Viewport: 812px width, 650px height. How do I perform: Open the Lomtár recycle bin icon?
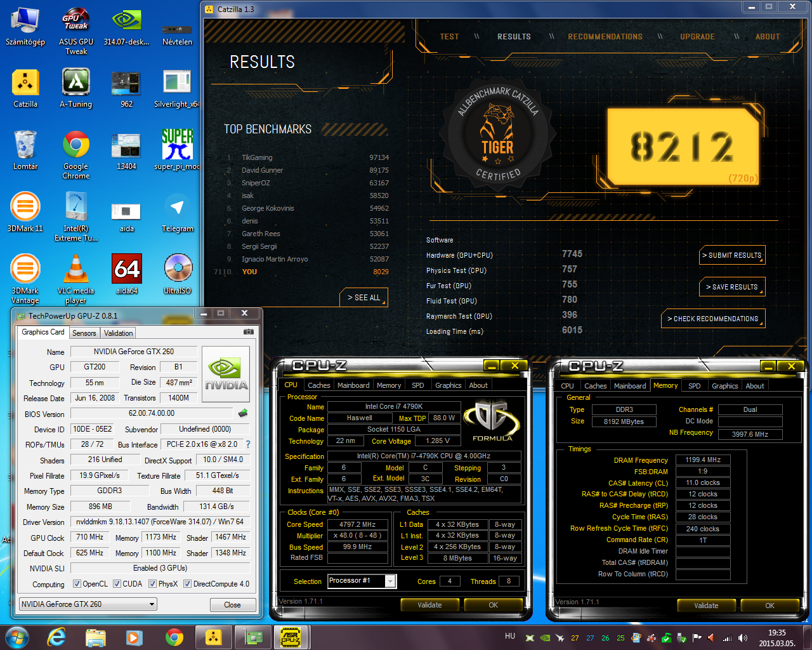pos(25,150)
